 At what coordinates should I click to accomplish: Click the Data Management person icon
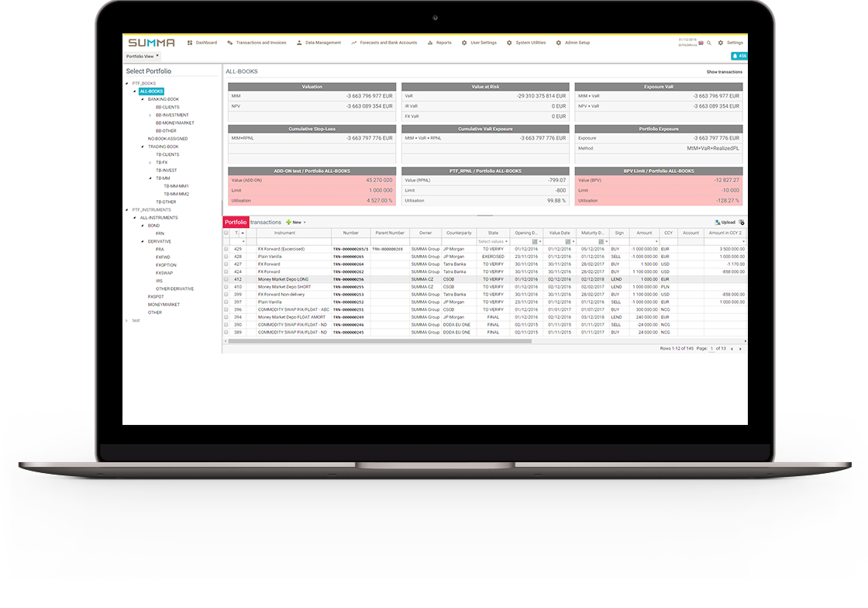click(299, 43)
